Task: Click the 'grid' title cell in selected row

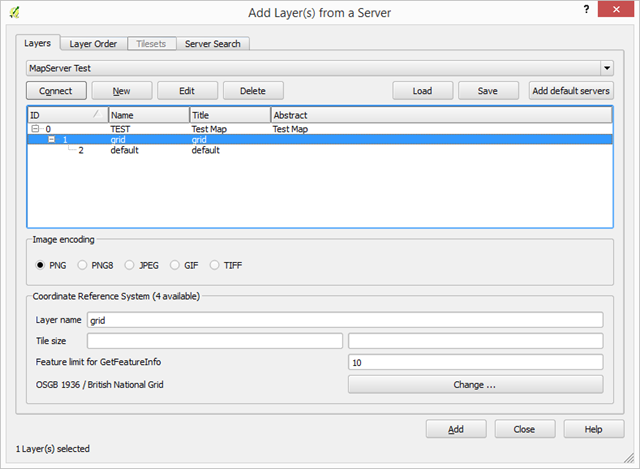Action: [199, 140]
